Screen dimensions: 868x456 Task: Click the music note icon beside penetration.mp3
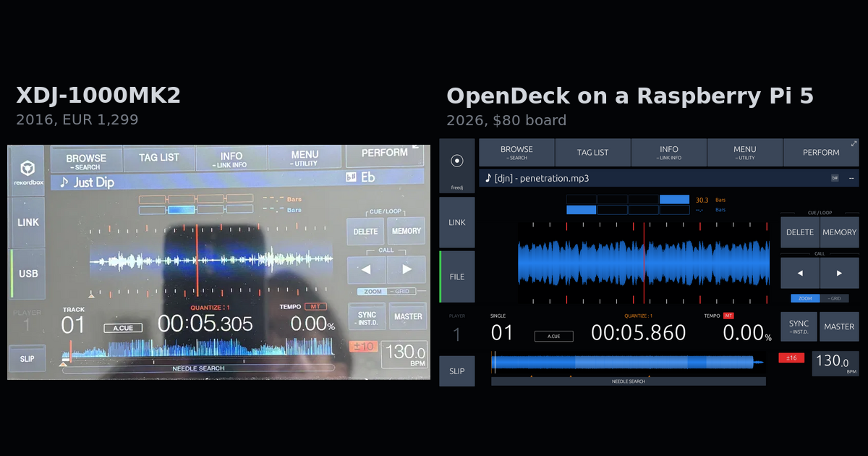[488, 178]
